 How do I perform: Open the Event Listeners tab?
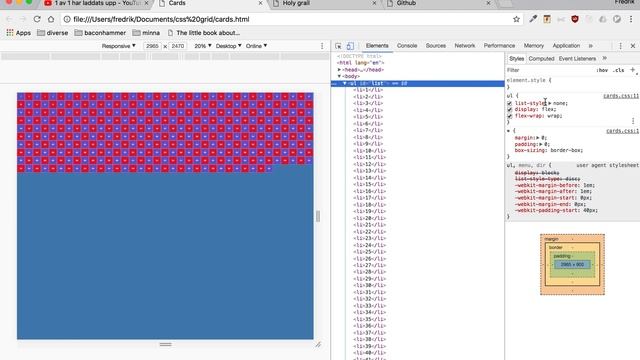pos(577,59)
